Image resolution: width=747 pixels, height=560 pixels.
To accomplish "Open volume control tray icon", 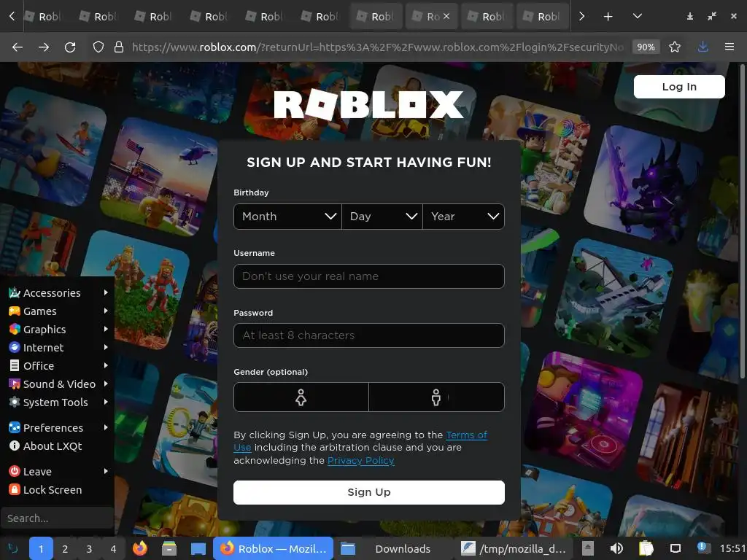I will 616,548.
